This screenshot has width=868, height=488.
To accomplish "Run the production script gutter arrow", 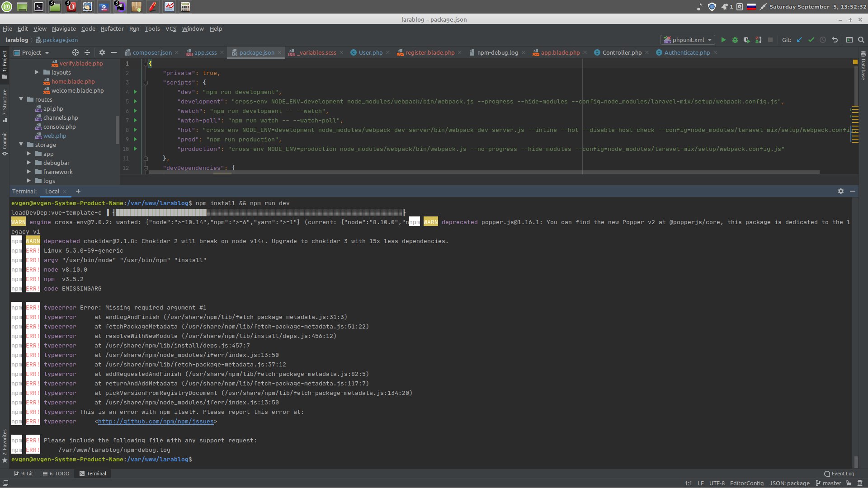I will click(x=135, y=149).
